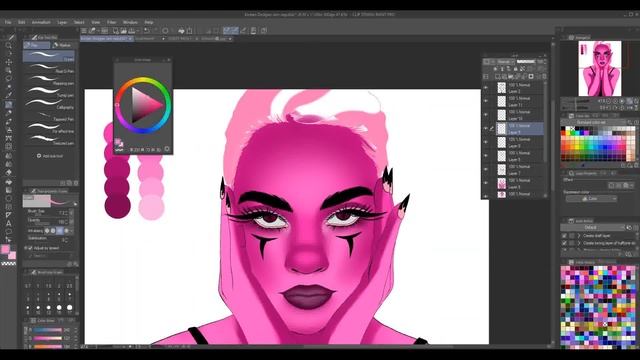Viewport: 640px width, 360px height.
Task: Select the Lasso selection tool
Action: coord(9,78)
